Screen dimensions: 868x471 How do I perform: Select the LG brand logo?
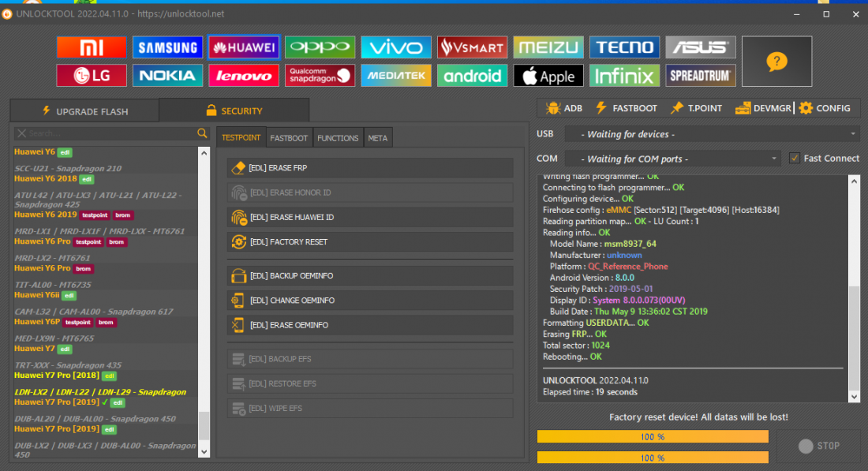pyautogui.click(x=92, y=76)
